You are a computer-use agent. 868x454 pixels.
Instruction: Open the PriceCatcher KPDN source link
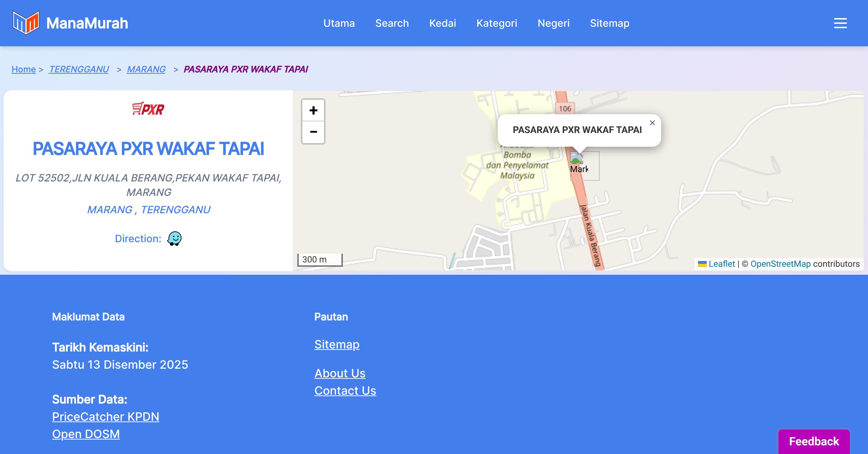point(106,417)
